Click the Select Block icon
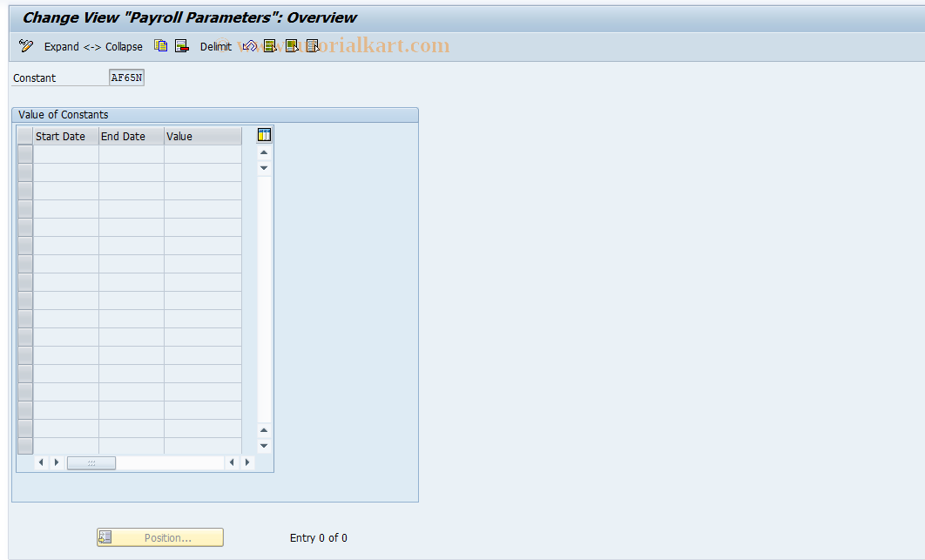Image resolution: width=925 pixels, height=560 pixels. point(292,46)
